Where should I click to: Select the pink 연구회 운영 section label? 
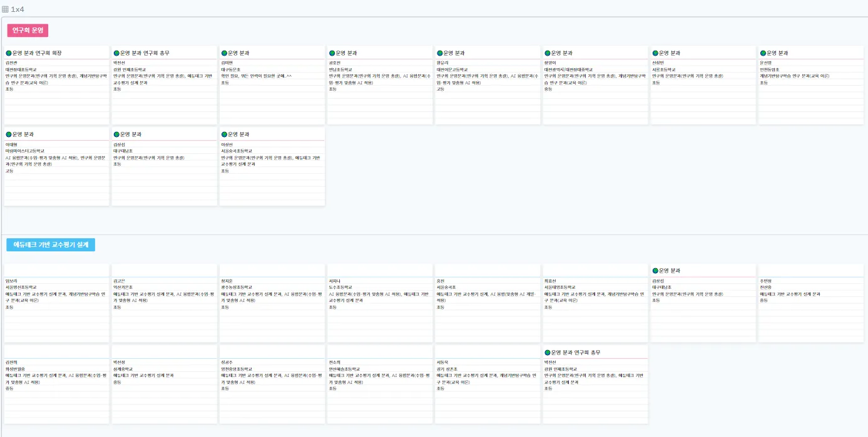[x=28, y=30]
